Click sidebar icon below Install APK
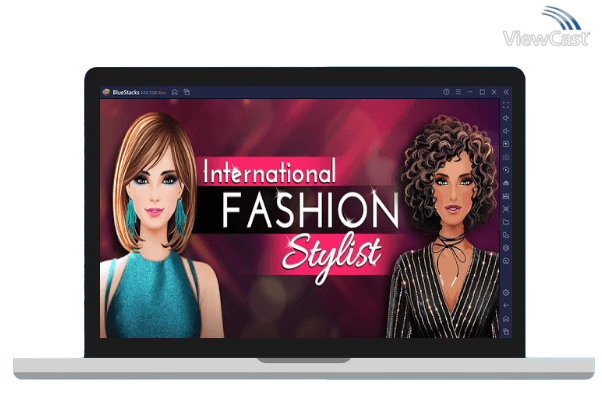 506,196
